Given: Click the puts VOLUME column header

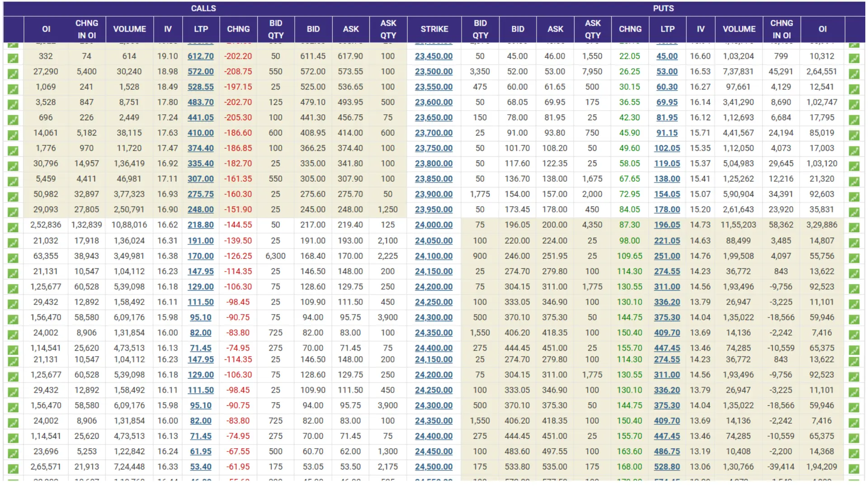Looking at the screenshot, I should point(739,29).
